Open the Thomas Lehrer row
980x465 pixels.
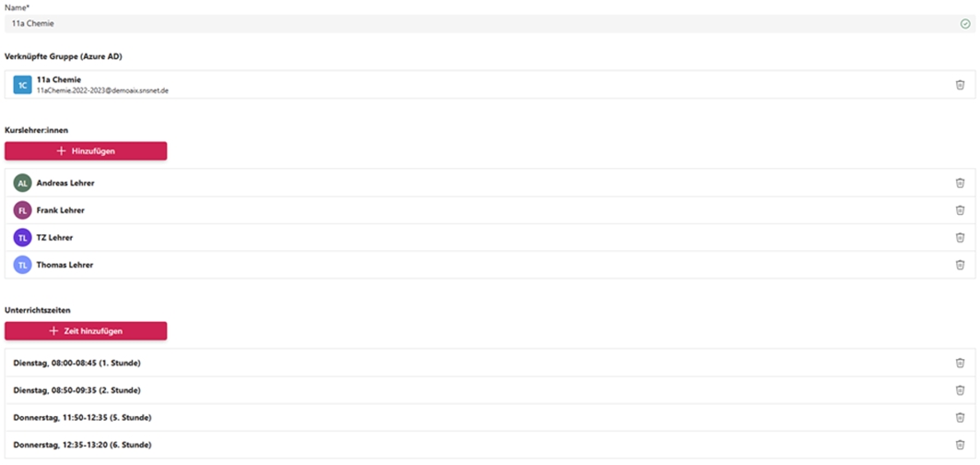pyautogui.click(x=65, y=265)
